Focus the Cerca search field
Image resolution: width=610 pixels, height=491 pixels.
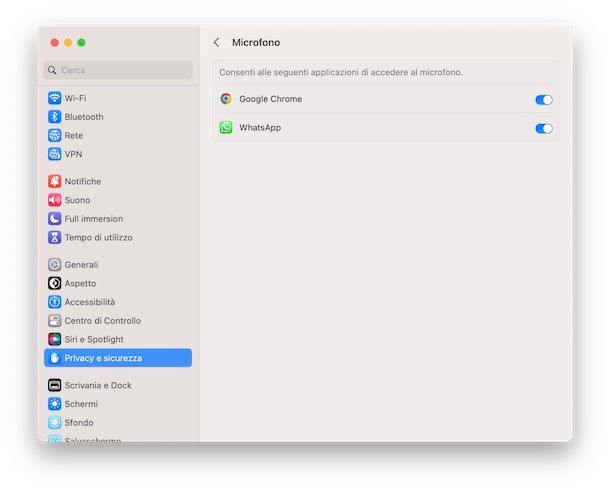coord(118,70)
